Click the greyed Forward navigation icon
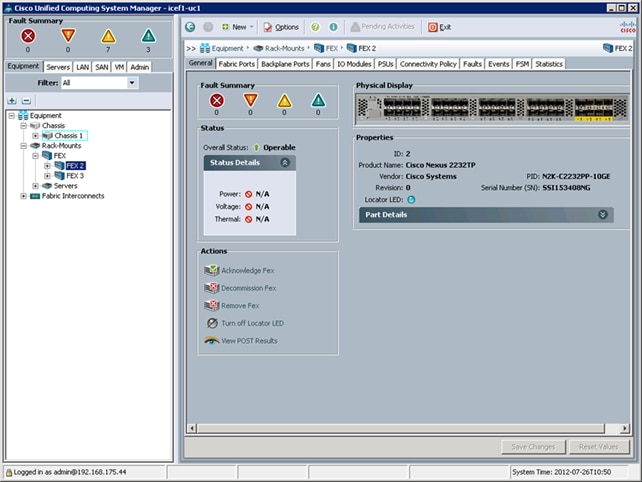Screen dimensions: 642x482 point(208,27)
